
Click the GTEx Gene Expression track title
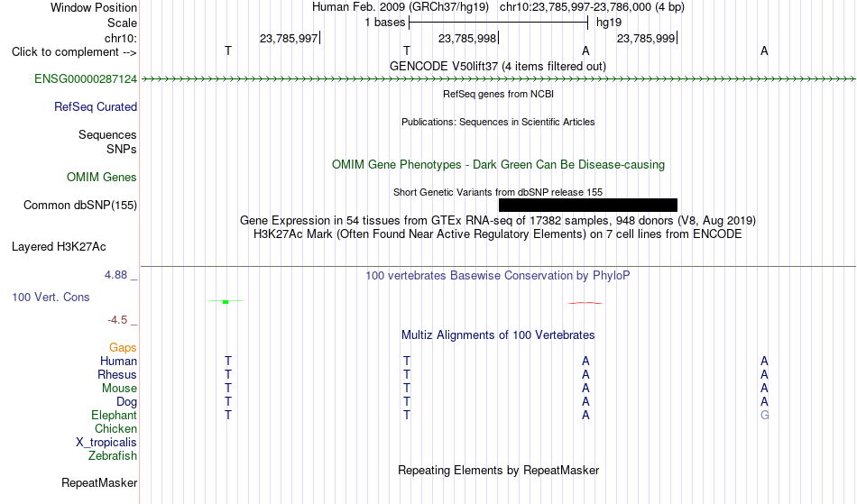(x=498, y=221)
